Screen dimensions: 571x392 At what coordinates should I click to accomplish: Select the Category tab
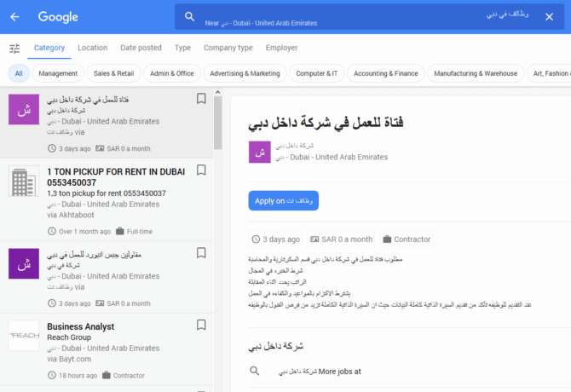tap(49, 48)
